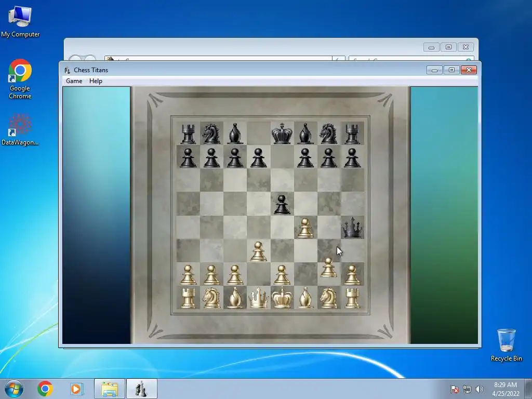Click the advanced black pawn on e5
The height and width of the screenshot is (399, 532).
click(x=282, y=205)
